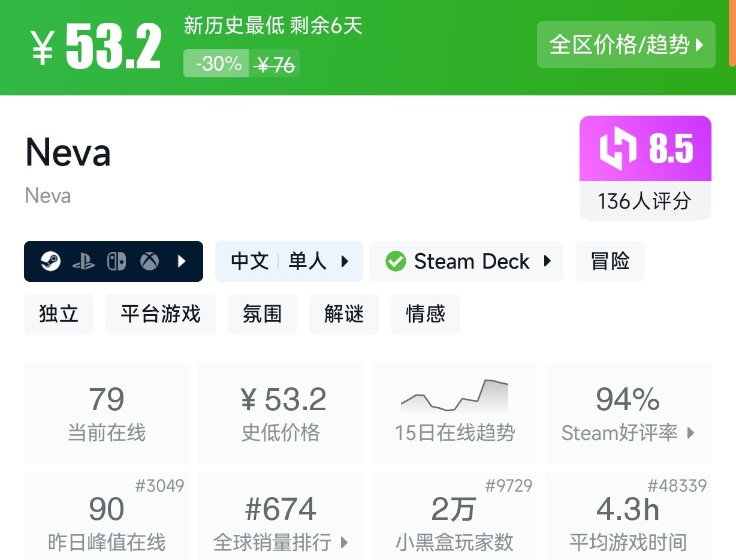Image resolution: width=736 pixels, height=560 pixels.
Task: Choose the 解谜 tag
Action: (x=343, y=314)
